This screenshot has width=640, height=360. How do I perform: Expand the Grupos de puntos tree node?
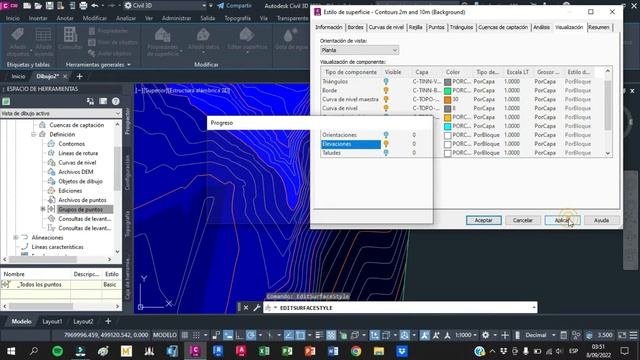point(43,209)
